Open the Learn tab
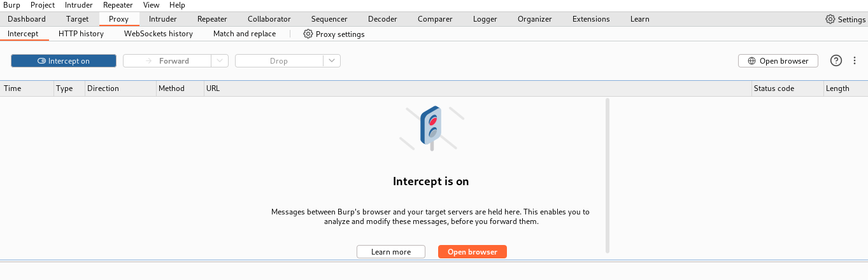Image resolution: width=868 pixels, height=280 pixels. click(639, 19)
